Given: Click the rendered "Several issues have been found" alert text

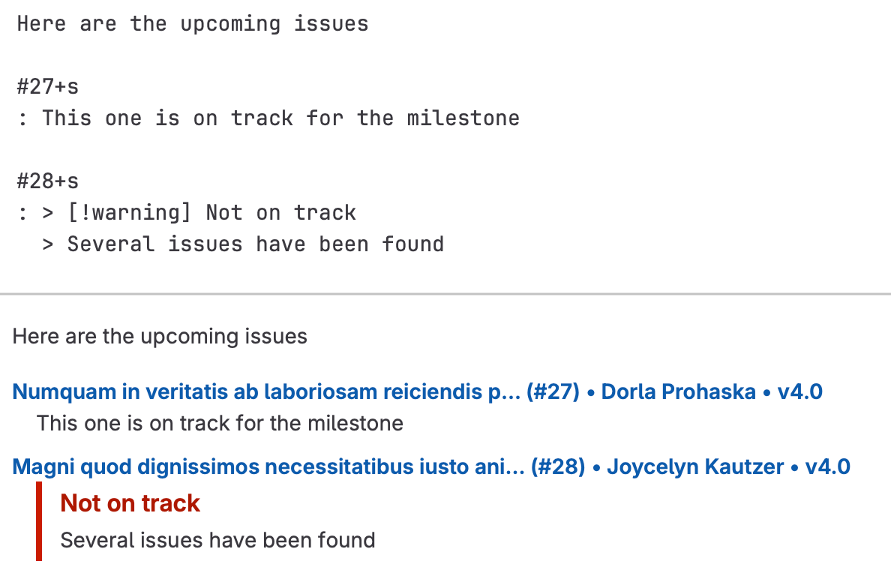Looking at the screenshot, I should pos(217,540).
